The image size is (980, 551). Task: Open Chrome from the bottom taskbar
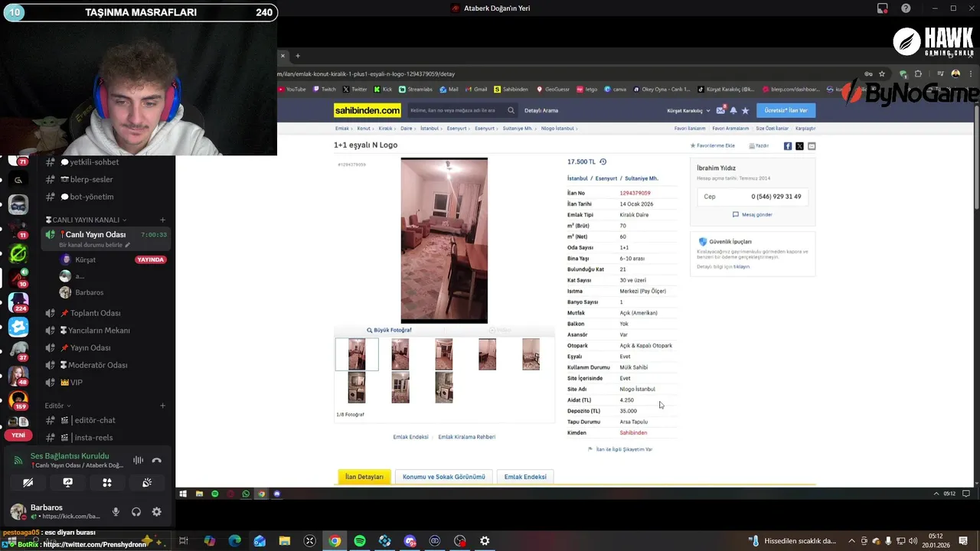(335, 541)
